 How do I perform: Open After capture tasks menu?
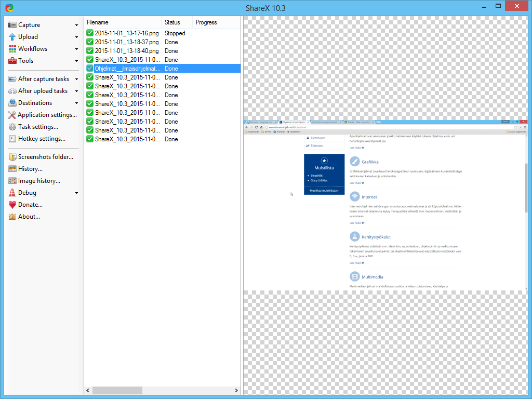(44, 79)
